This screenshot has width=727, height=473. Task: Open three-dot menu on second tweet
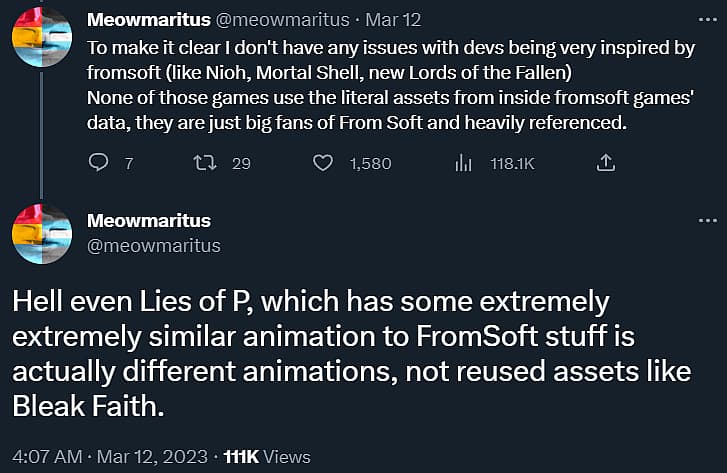click(x=708, y=220)
